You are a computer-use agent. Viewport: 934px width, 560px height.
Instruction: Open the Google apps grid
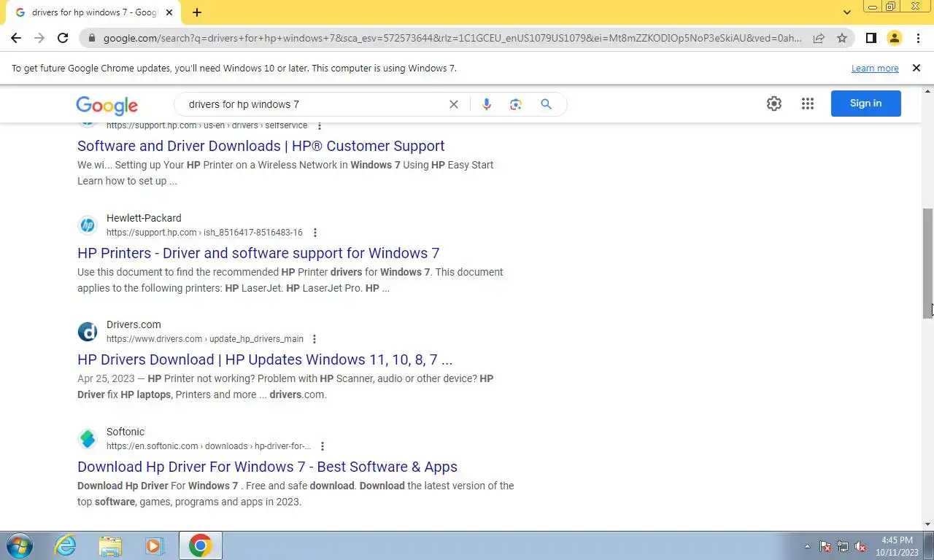[808, 104]
